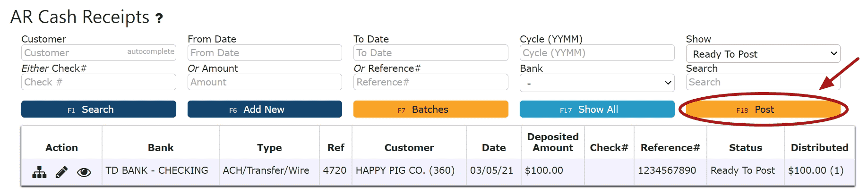Click the pencil edit icon for receipt 4720

[x=61, y=172]
